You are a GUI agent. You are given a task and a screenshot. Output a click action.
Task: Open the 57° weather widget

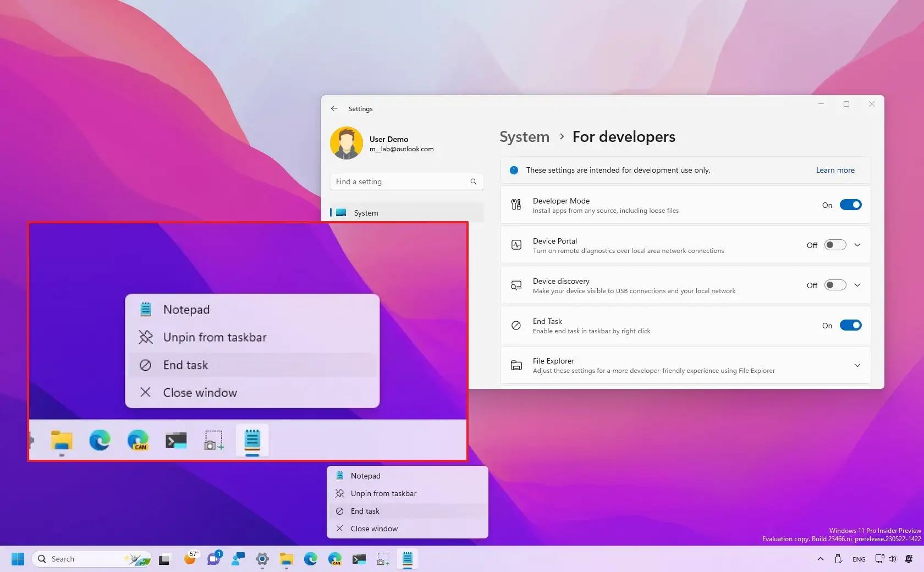(190, 558)
